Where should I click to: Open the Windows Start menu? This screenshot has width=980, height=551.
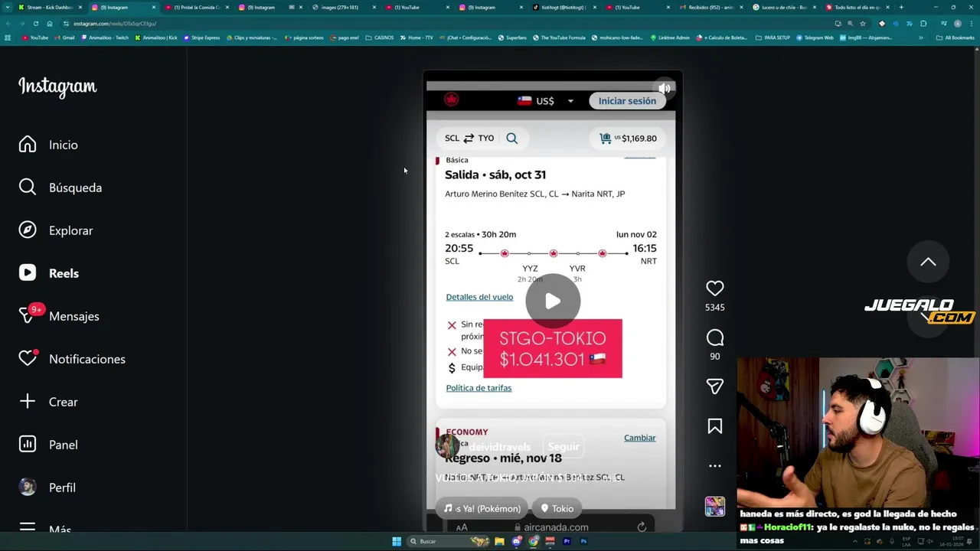397,541
